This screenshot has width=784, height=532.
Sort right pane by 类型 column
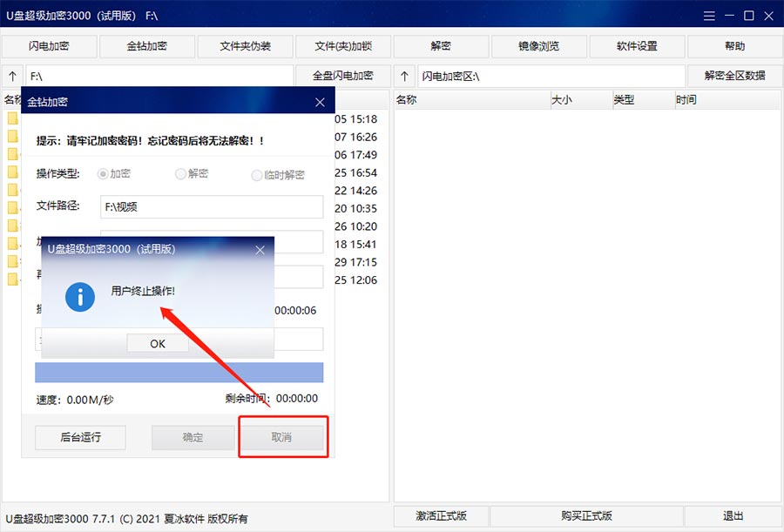pos(644,100)
